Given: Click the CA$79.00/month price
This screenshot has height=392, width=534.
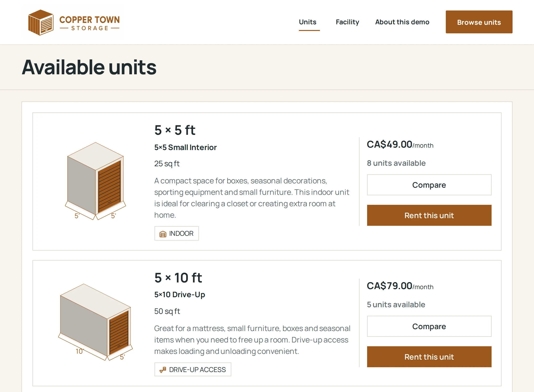Looking at the screenshot, I should coord(400,286).
